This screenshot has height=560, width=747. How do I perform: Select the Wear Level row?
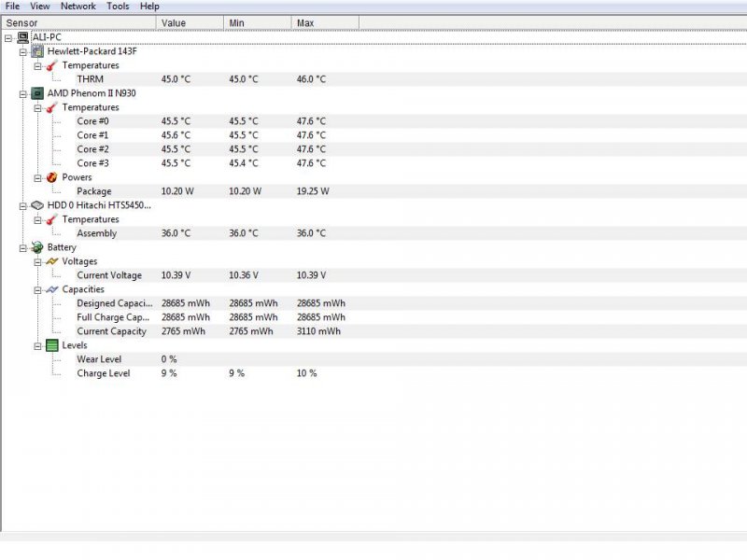point(411,359)
